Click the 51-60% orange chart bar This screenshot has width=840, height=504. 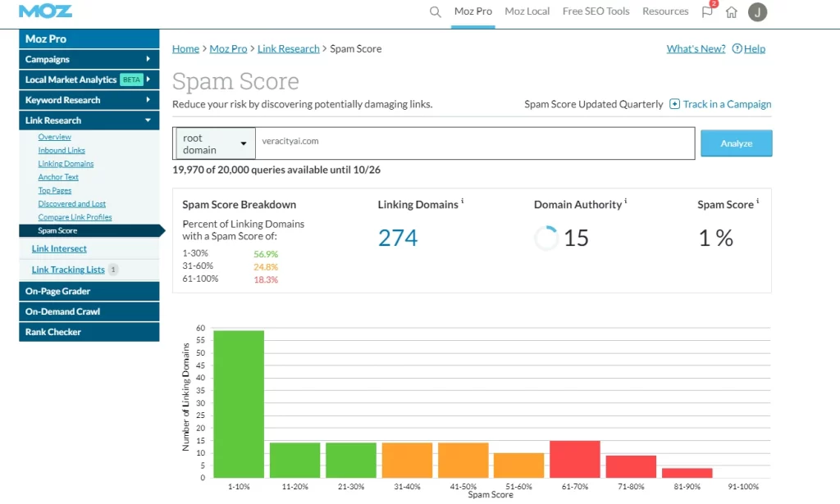(x=519, y=465)
